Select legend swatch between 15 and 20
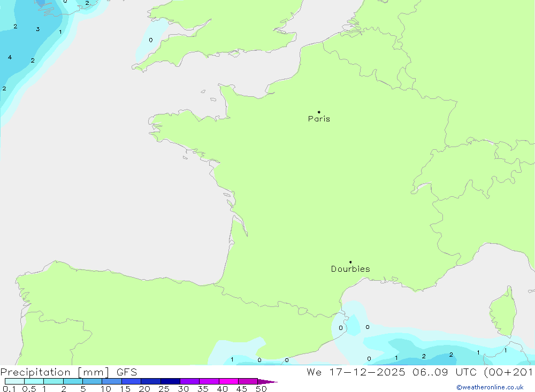The height and width of the screenshot is (392, 535). [x=131, y=381]
